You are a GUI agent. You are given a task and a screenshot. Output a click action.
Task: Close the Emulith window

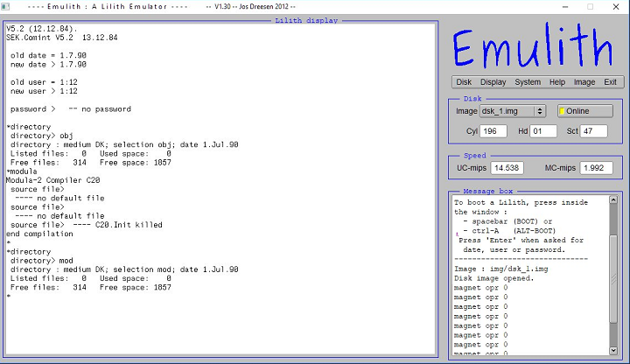(616, 7)
